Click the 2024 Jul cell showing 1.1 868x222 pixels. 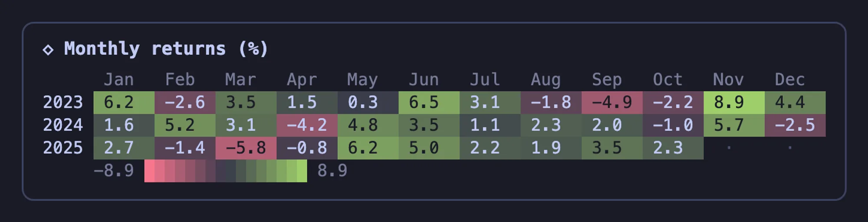[490, 125]
